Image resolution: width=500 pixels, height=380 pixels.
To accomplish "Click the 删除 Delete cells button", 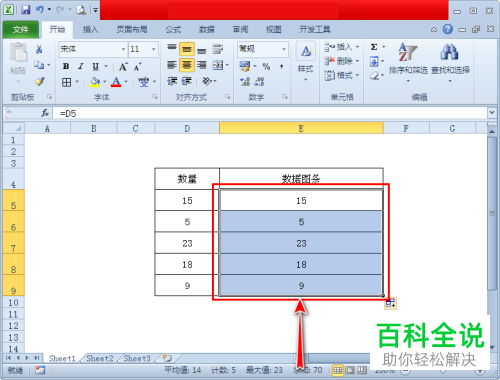I will [x=342, y=61].
